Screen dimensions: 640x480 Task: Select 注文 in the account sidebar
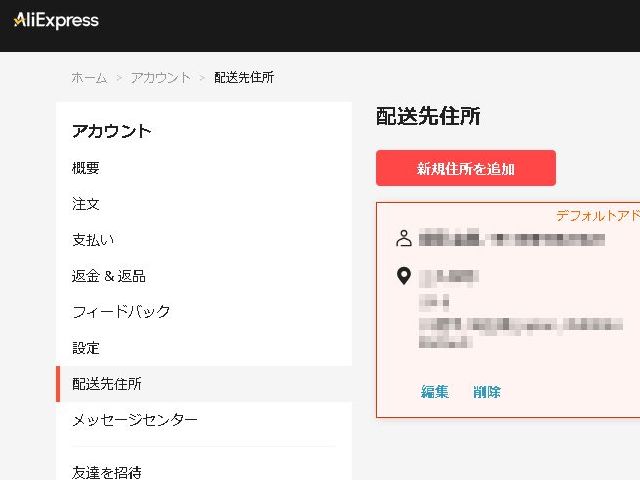click(86, 204)
